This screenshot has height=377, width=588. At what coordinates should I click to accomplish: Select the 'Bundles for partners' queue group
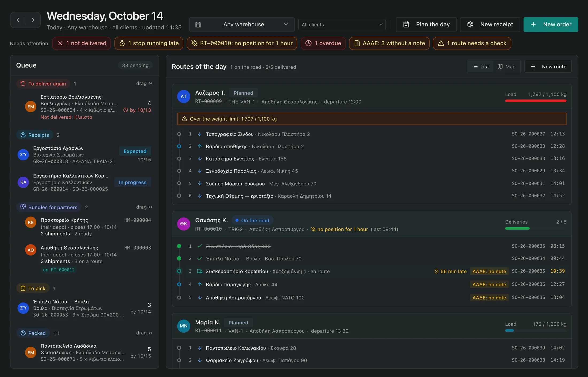coord(49,207)
